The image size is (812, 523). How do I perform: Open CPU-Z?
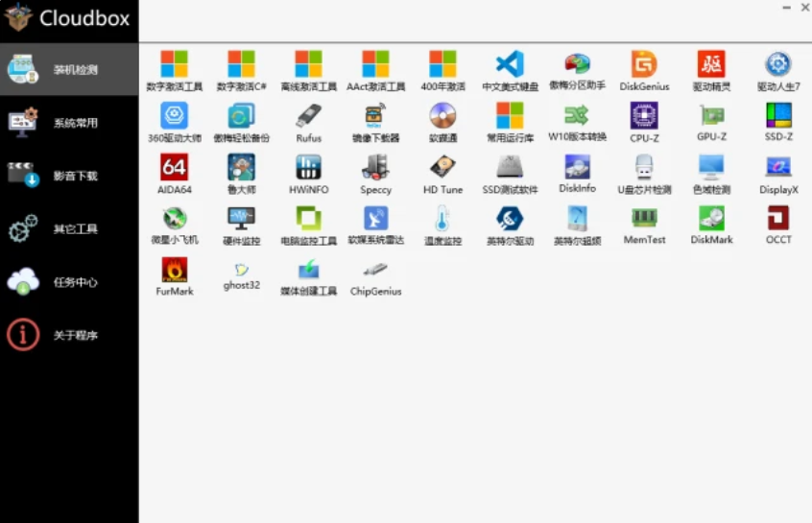(x=644, y=123)
